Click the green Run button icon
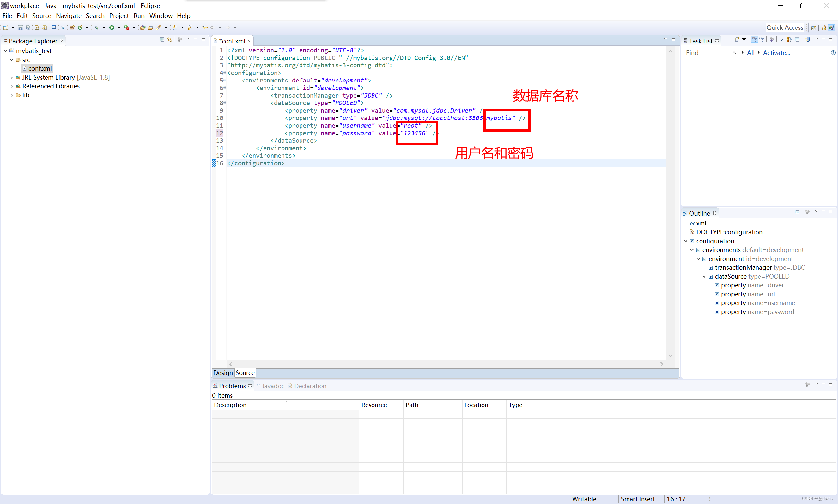This screenshot has width=838, height=504. click(x=111, y=27)
